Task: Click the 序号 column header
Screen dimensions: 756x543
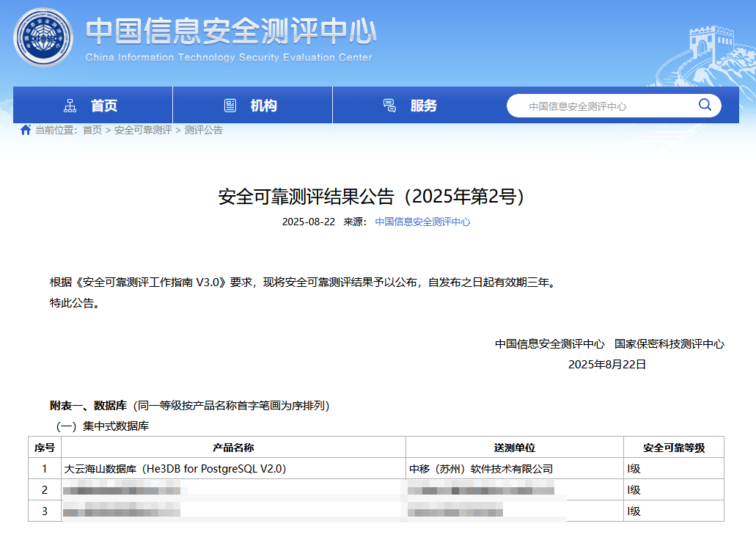Action: click(44, 448)
